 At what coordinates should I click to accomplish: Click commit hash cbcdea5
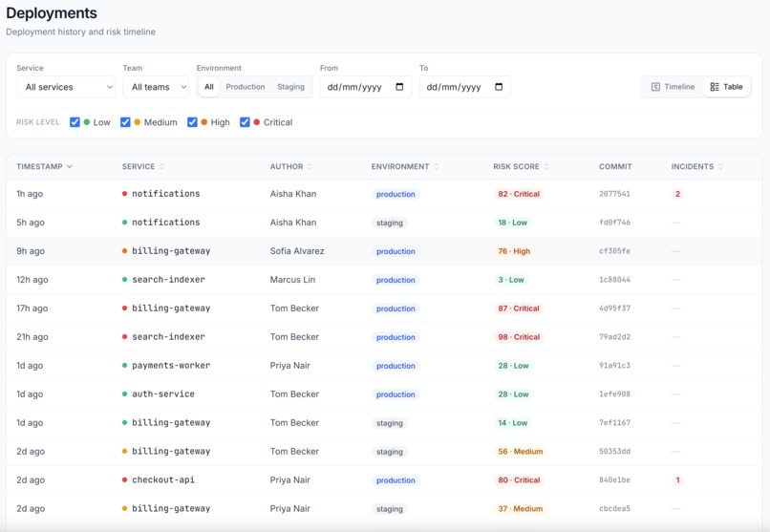click(614, 508)
